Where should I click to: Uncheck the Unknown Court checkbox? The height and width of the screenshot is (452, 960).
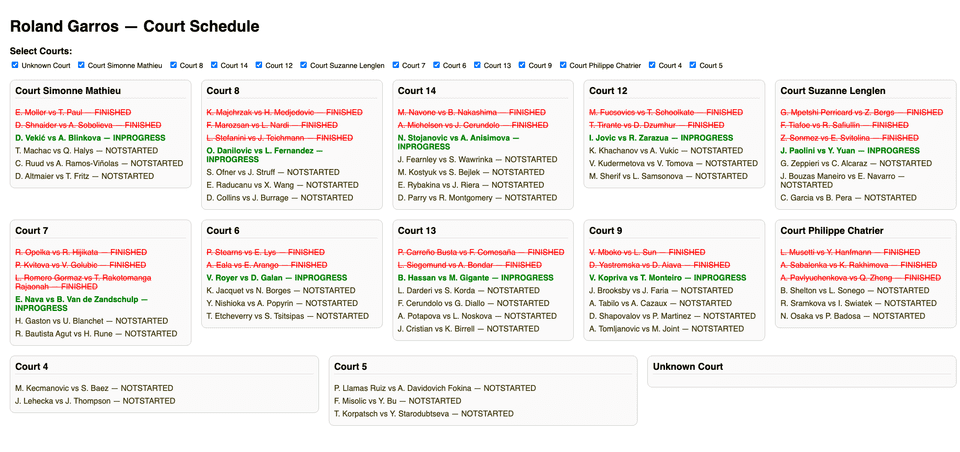coord(15,66)
